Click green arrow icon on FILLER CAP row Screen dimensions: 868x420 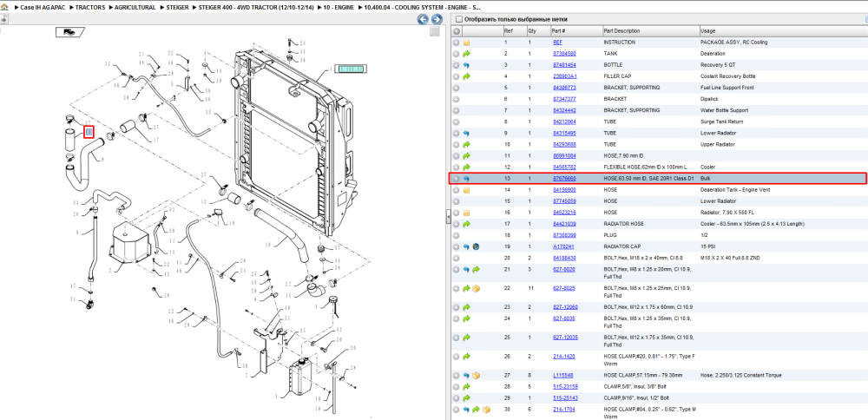coord(466,76)
